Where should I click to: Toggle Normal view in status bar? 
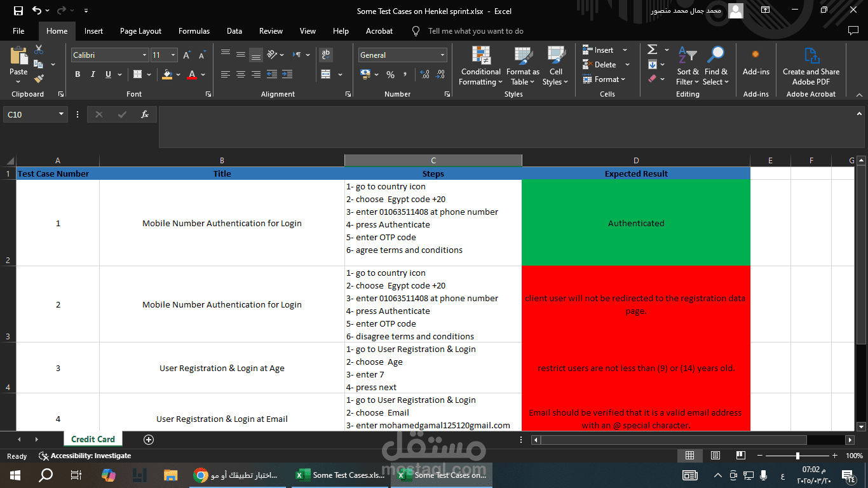(x=689, y=456)
